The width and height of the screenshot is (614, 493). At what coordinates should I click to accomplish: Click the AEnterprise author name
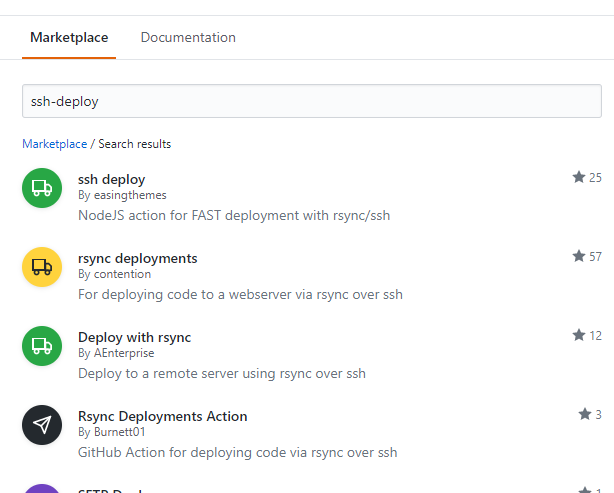pos(124,353)
